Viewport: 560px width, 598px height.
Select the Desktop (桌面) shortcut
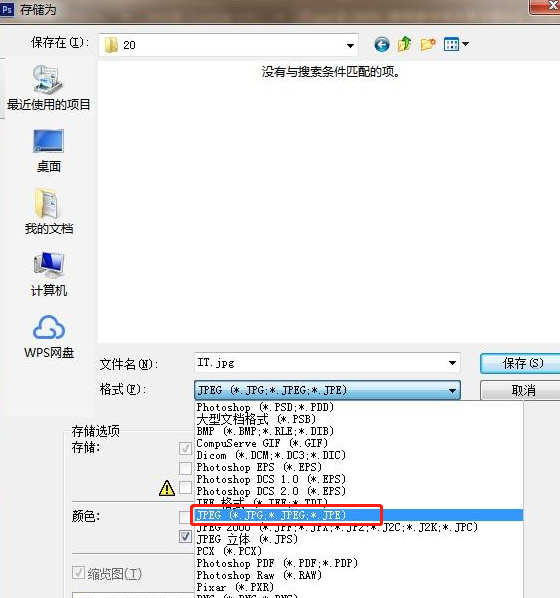(x=48, y=151)
